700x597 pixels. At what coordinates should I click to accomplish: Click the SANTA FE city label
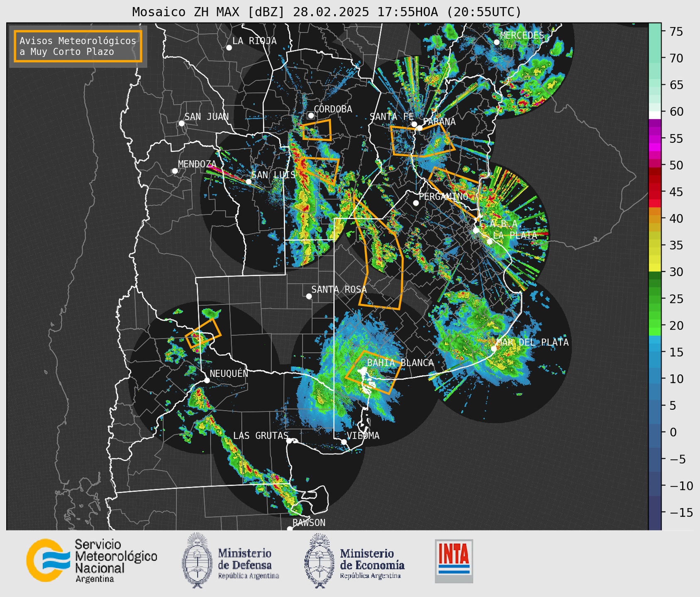(392, 117)
